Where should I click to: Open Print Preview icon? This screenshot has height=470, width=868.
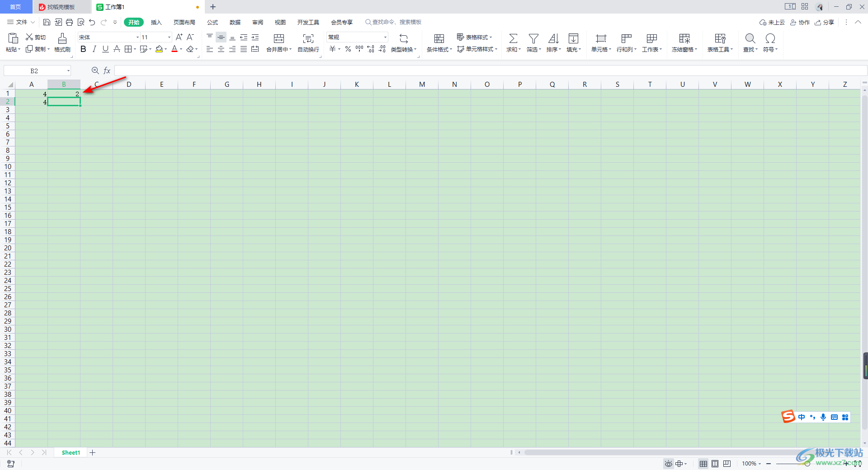[81, 22]
